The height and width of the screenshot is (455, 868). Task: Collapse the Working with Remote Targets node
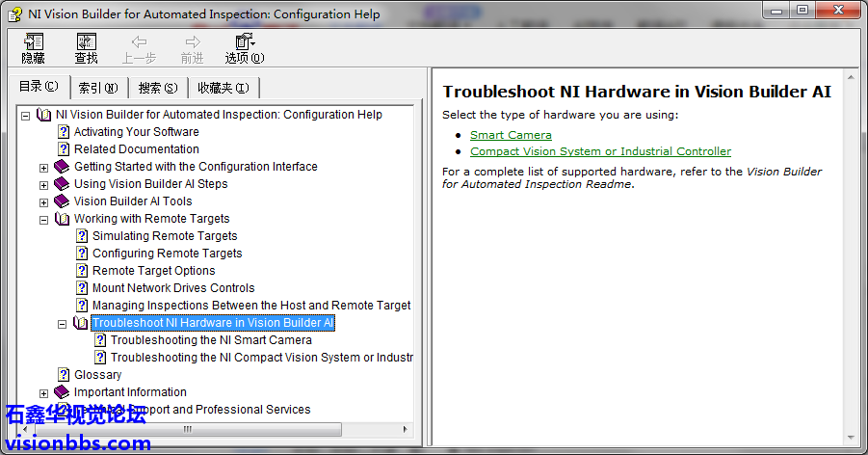(x=43, y=220)
